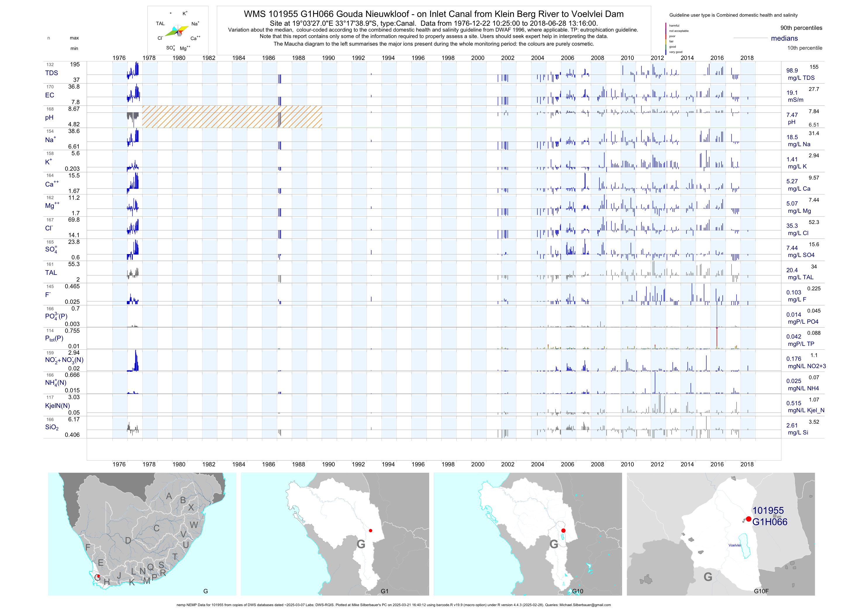Click the medians legend label
This screenshot has width=868, height=614.
(x=784, y=38)
